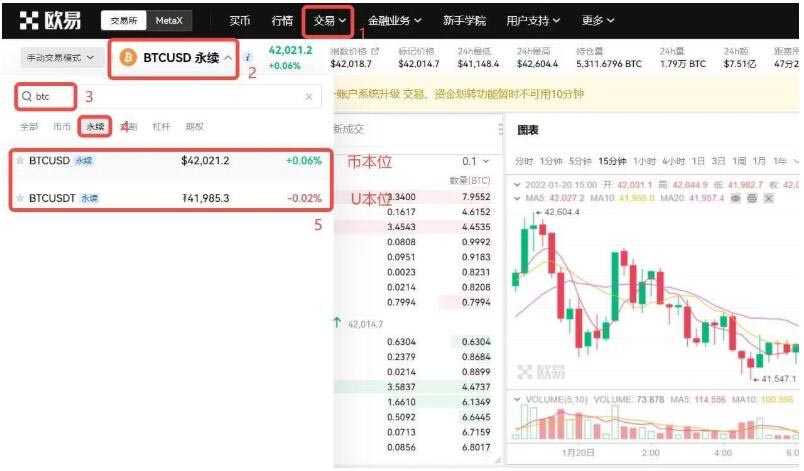Open external link icon next to 指数价格
Viewport: 804px width, 471px height.
coord(375,51)
